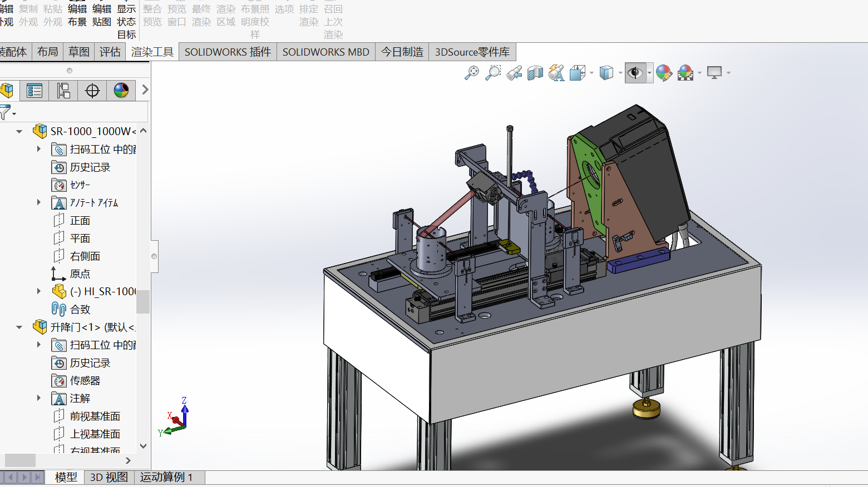Open the View Orientation dropdown arrow
This screenshot has height=487, width=868.
(x=591, y=73)
